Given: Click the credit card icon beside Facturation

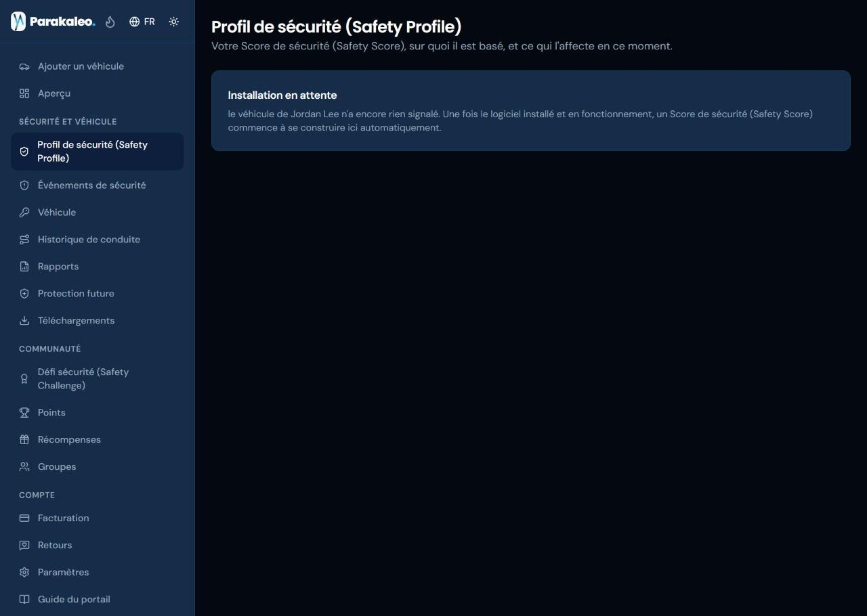Looking at the screenshot, I should tap(24, 519).
